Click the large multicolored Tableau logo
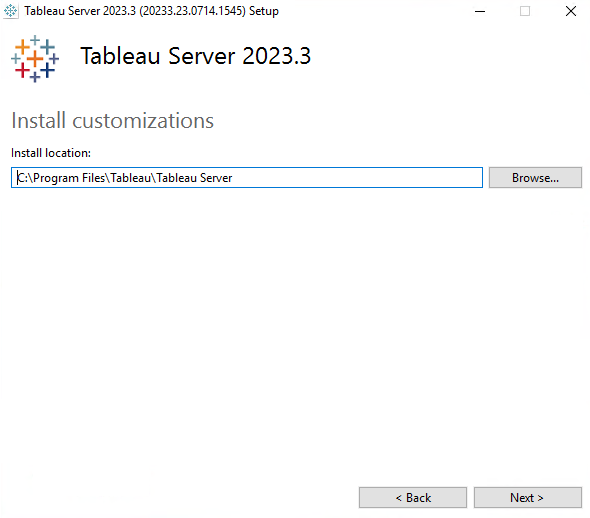This screenshot has height=518, width=590. (x=35, y=58)
